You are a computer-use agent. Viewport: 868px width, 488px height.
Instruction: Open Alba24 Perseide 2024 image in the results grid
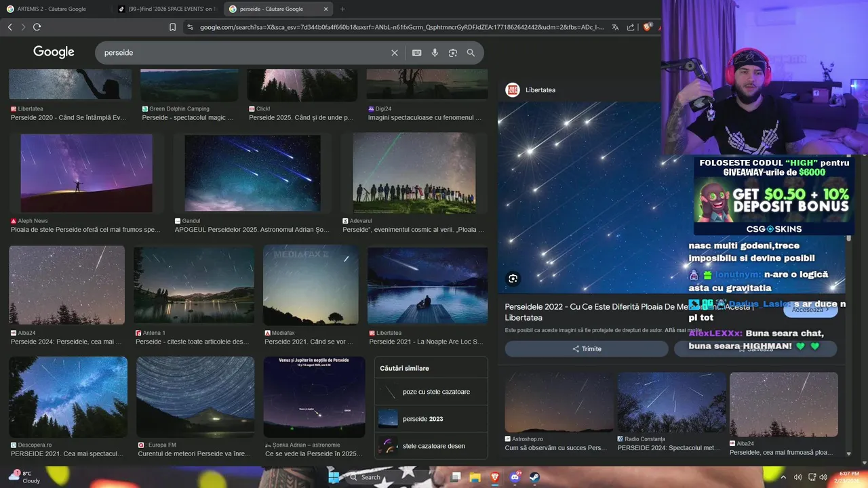[x=67, y=285]
